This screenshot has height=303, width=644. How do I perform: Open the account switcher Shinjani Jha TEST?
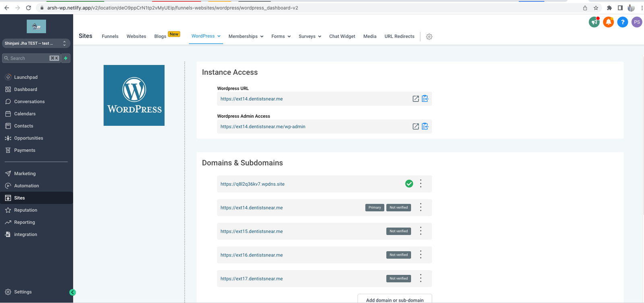click(35, 43)
